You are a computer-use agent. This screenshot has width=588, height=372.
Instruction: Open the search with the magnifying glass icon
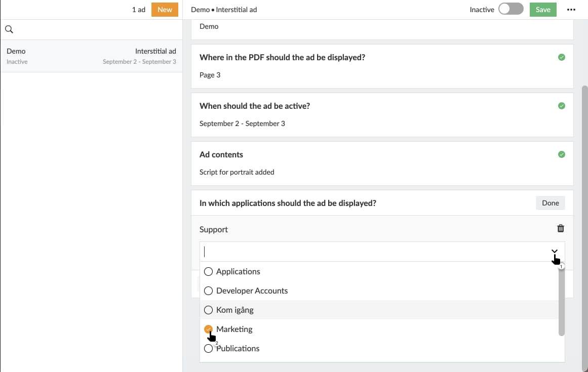click(9, 29)
